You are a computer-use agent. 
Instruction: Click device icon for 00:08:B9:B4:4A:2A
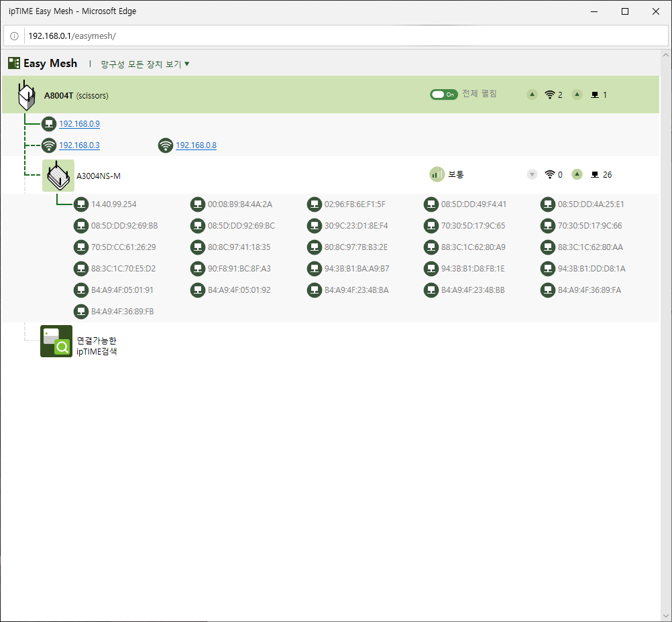(198, 204)
